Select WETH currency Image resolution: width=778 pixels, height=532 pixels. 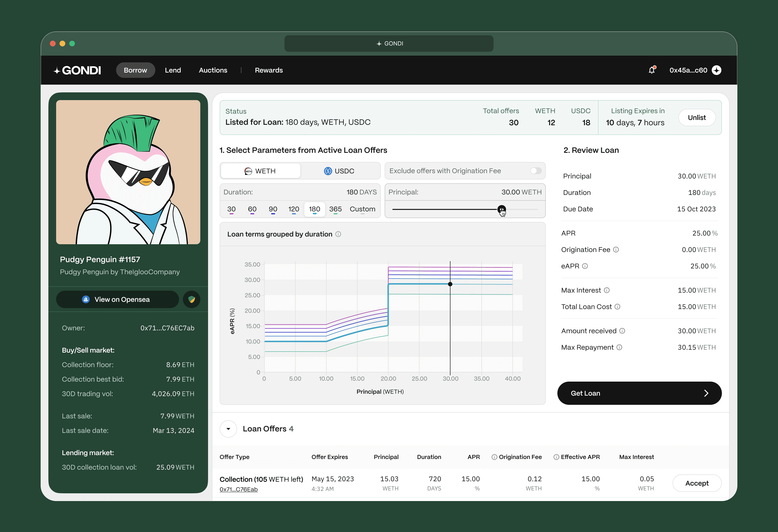point(261,171)
